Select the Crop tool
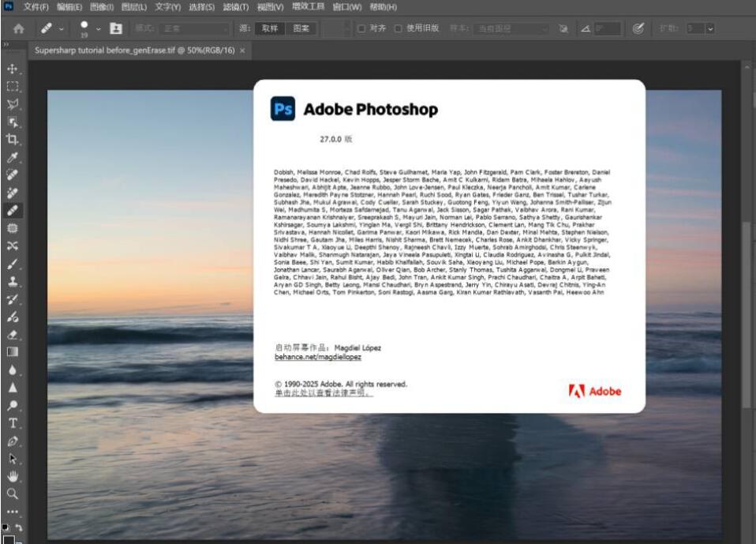 click(x=13, y=139)
